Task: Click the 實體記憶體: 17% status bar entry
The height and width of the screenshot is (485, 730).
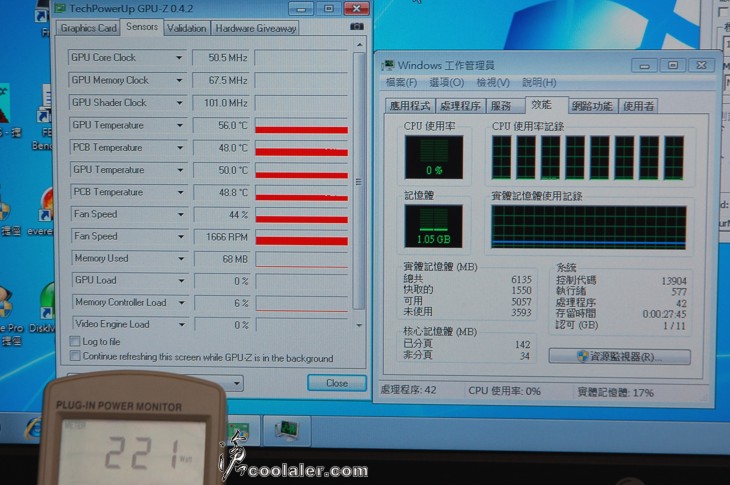Action: tap(615, 392)
